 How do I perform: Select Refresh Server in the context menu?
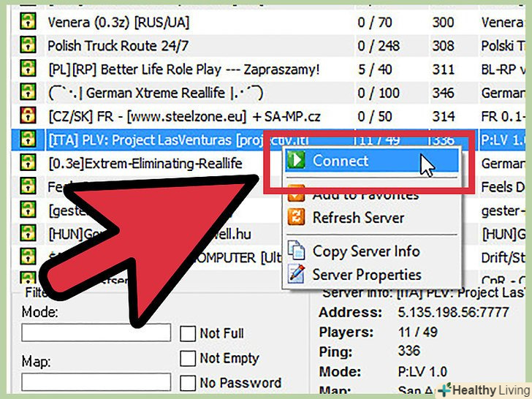(371, 218)
